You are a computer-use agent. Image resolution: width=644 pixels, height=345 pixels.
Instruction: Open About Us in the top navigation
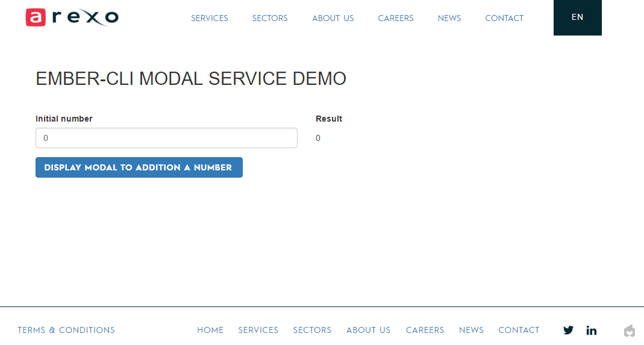(x=333, y=19)
